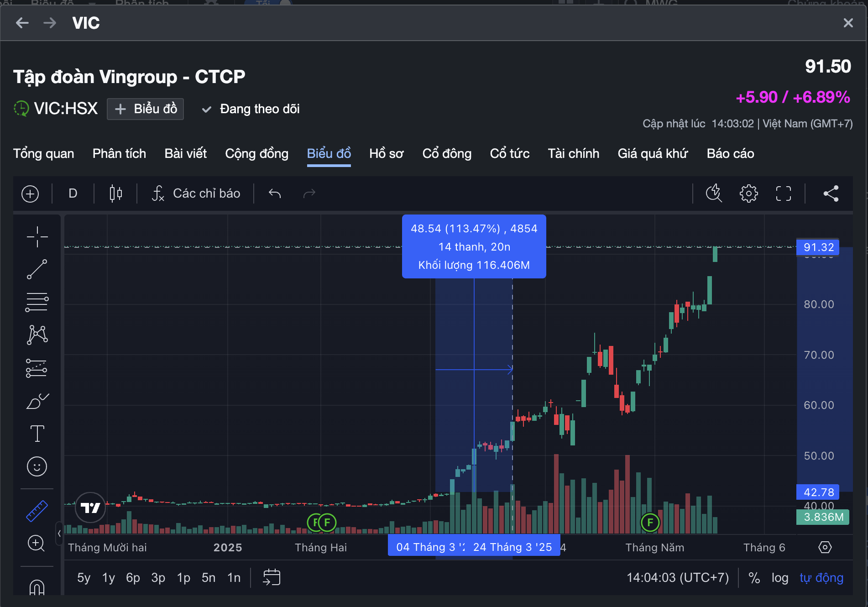Toggle 'Đang theo dõi' watch status

tap(251, 109)
